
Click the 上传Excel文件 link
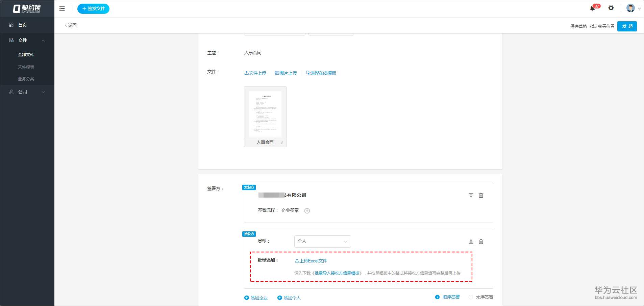point(311,261)
